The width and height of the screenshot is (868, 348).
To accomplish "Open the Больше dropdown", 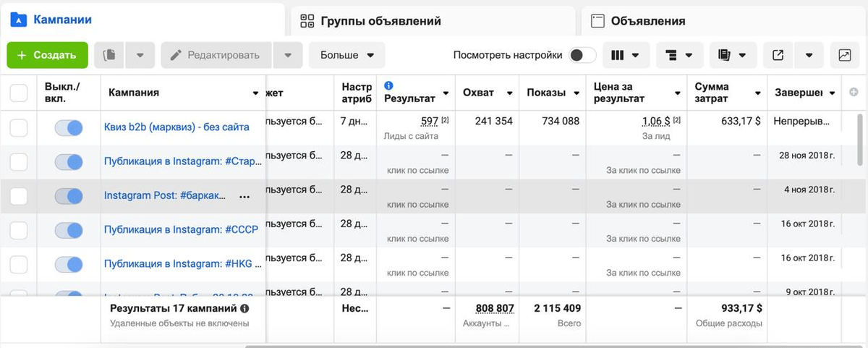I will (347, 55).
